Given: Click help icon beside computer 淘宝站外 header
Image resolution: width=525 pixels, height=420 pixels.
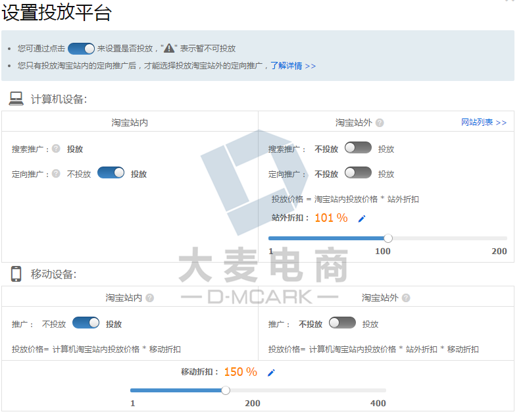Looking at the screenshot, I should point(380,122).
